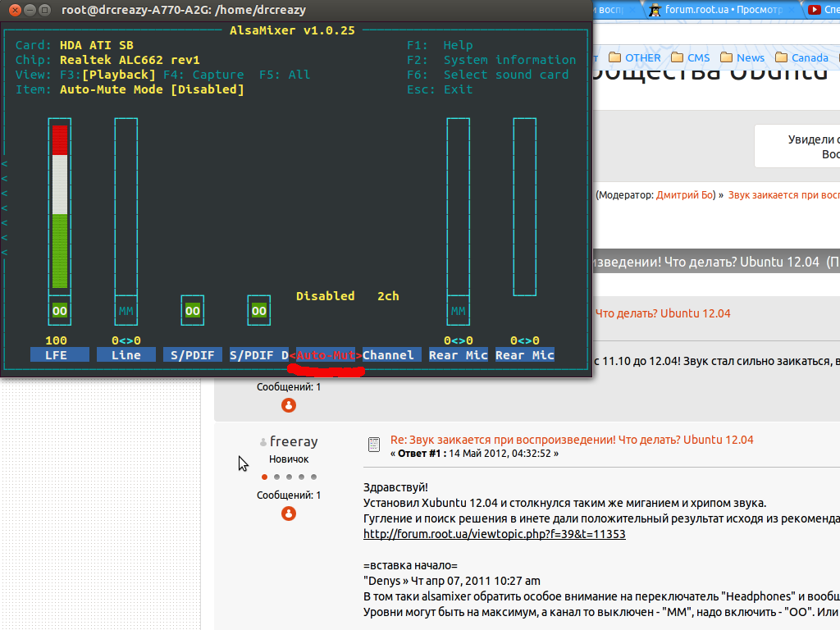Click the YouTube tab favicon
Viewport: 840px width, 630px height.
pyautogui.click(x=815, y=10)
